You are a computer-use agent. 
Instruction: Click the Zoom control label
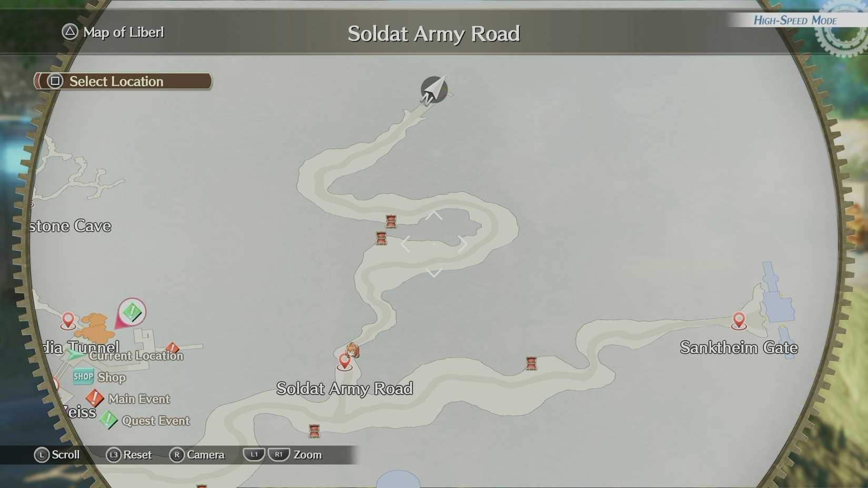[308, 454]
